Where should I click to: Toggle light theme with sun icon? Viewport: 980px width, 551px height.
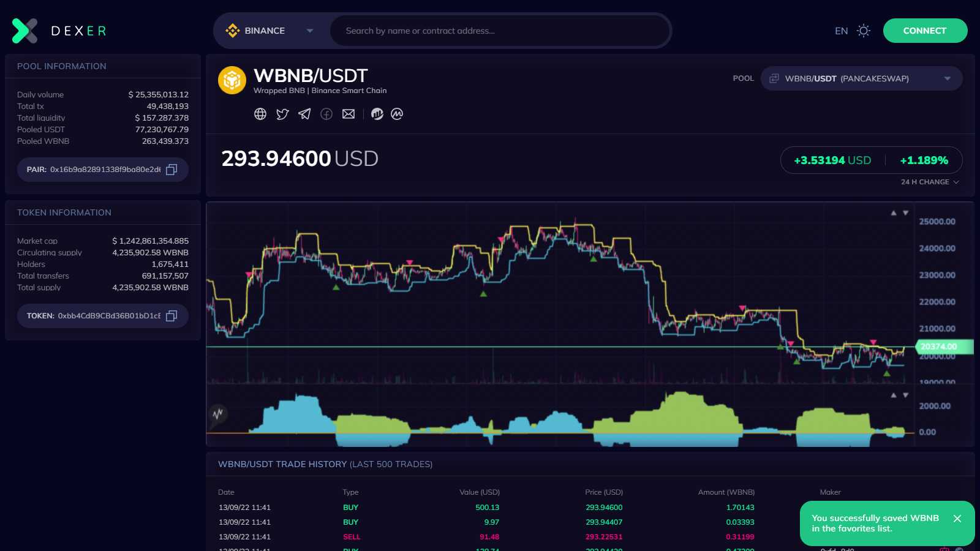[x=864, y=31]
